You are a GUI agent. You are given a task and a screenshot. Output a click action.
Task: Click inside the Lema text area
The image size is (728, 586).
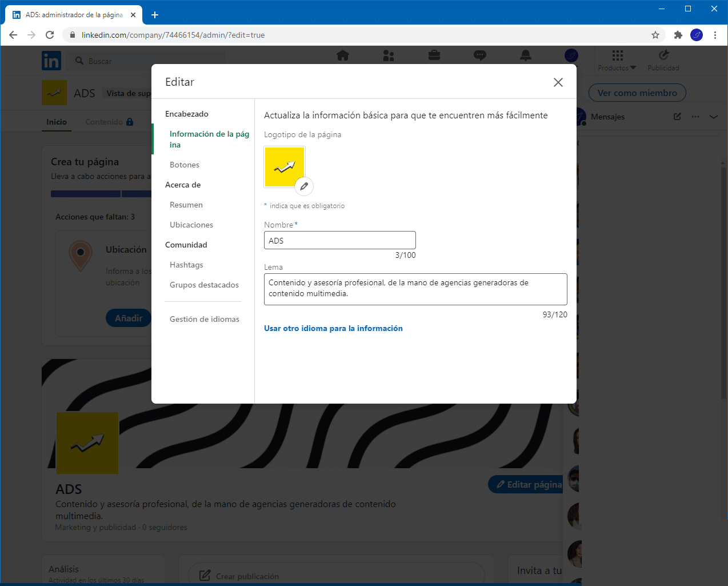pyautogui.click(x=415, y=289)
